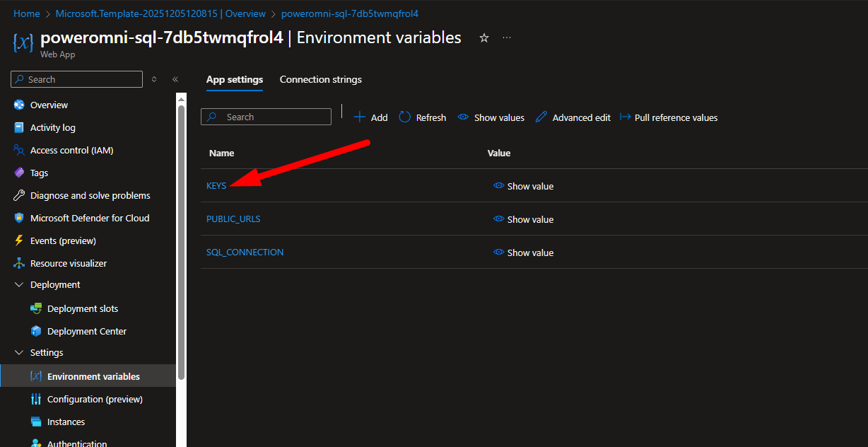Open the ellipsis more options menu
This screenshot has height=447, width=868.
[x=507, y=38]
